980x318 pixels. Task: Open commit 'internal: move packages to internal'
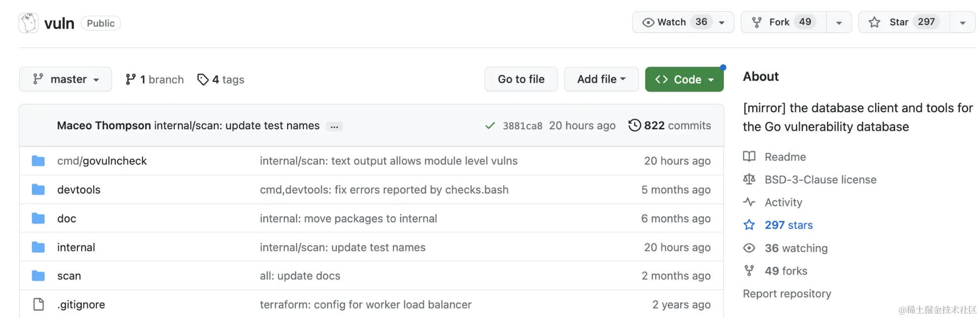point(348,219)
